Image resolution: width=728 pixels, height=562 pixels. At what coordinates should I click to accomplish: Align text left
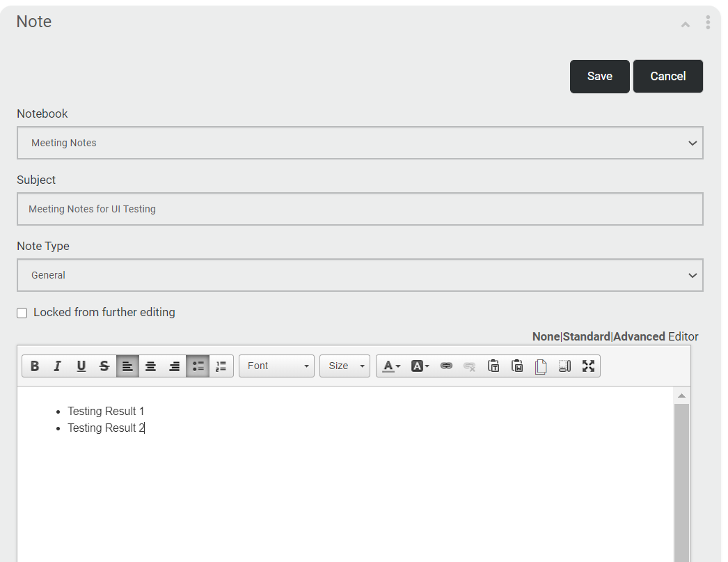click(127, 366)
